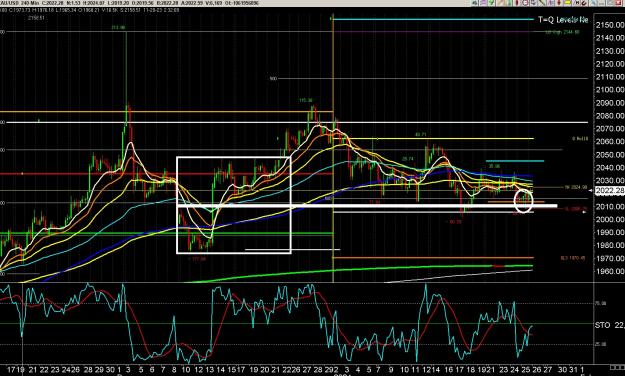Click the T=Q Levels chart label

pyautogui.click(x=563, y=19)
